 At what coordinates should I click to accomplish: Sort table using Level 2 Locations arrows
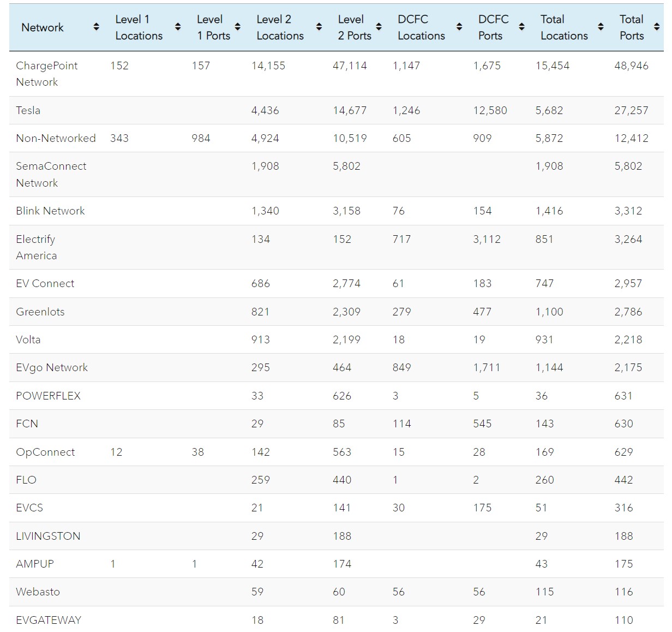click(x=319, y=27)
